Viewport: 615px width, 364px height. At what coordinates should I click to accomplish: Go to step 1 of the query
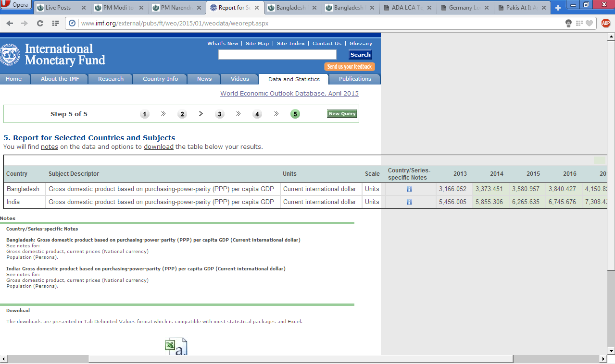coord(145,114)
